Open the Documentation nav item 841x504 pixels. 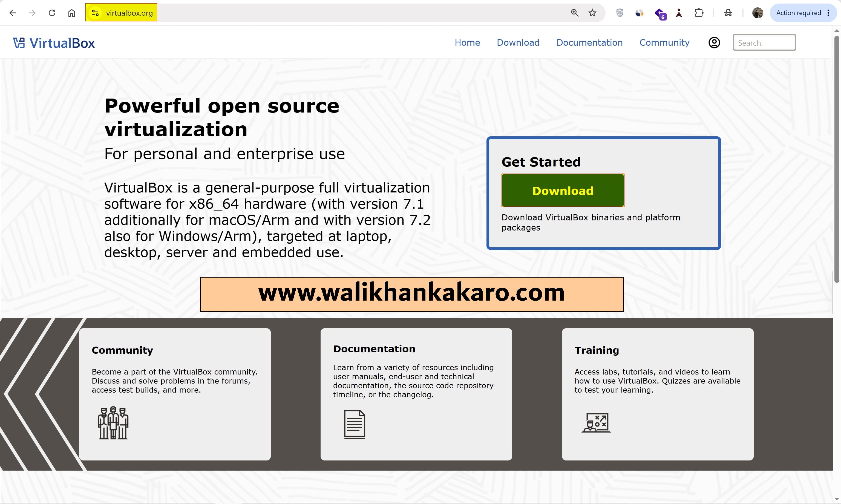589,42
